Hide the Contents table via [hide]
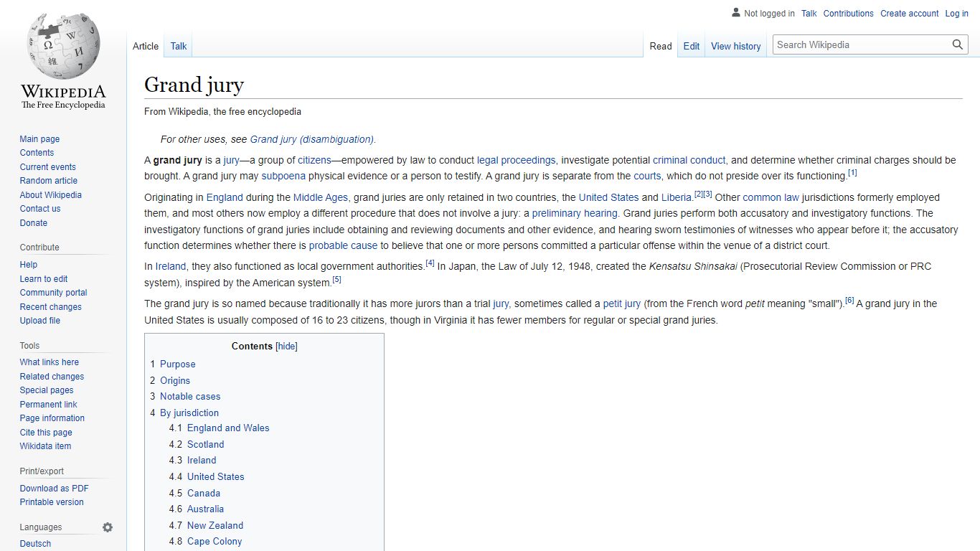980x551 pixels. [x=286, y=346]
